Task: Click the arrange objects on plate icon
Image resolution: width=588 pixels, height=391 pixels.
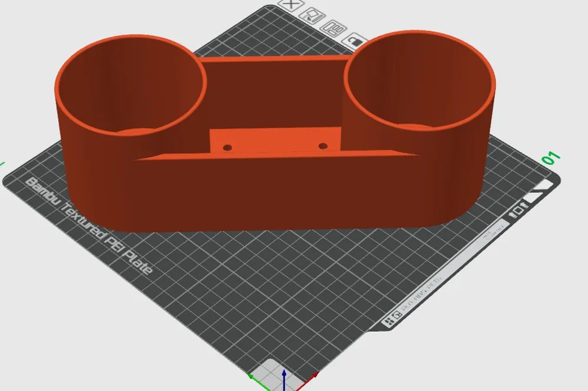Action: coord(333,28)
